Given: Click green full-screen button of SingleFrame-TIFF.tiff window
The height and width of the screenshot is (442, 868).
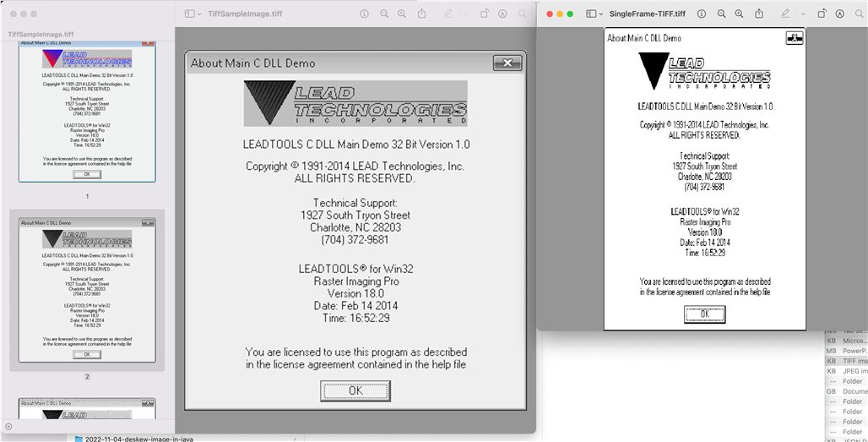Looking at the screenshot, I should coord(570,14).
